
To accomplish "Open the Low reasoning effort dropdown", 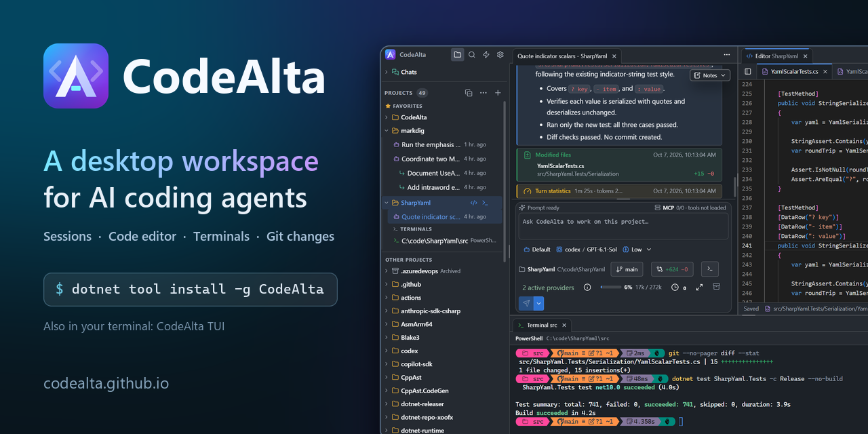I will click(x=637, y=250).
